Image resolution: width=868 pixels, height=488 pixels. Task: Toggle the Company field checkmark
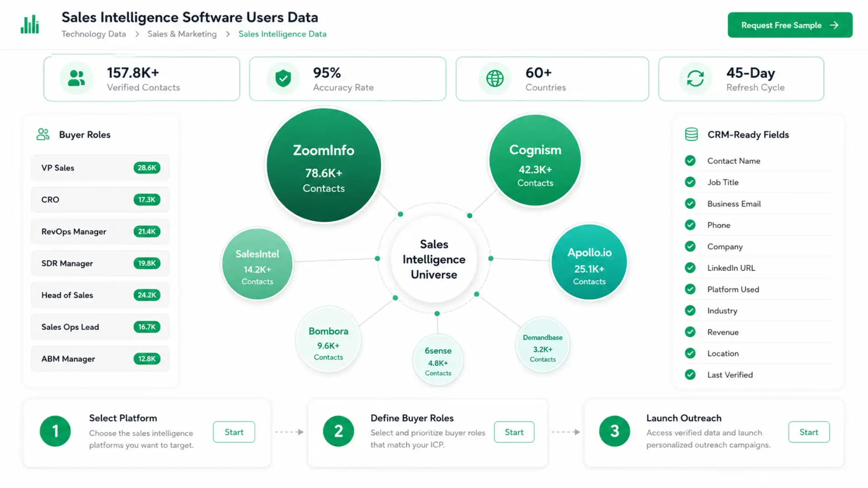click(690, 246)
